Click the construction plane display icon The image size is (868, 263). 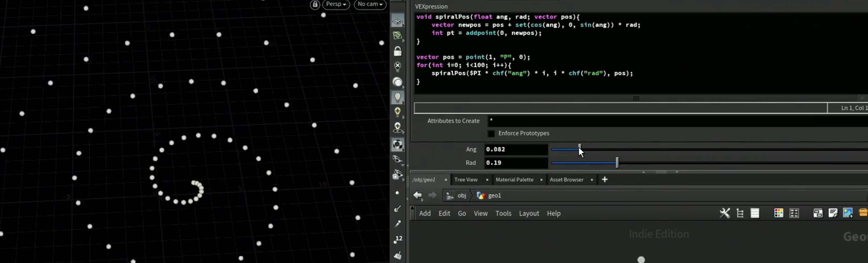(x=398, y=21)
